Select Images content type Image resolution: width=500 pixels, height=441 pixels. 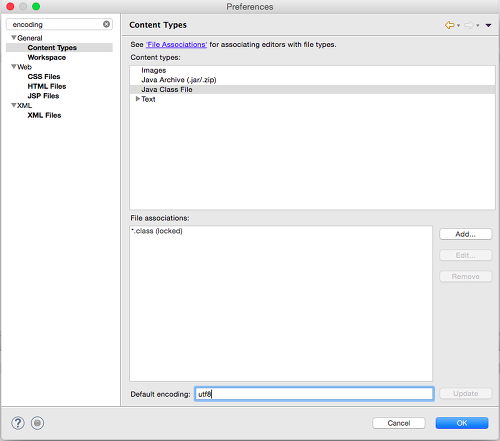pyautogui.click(x=154, y=70)
